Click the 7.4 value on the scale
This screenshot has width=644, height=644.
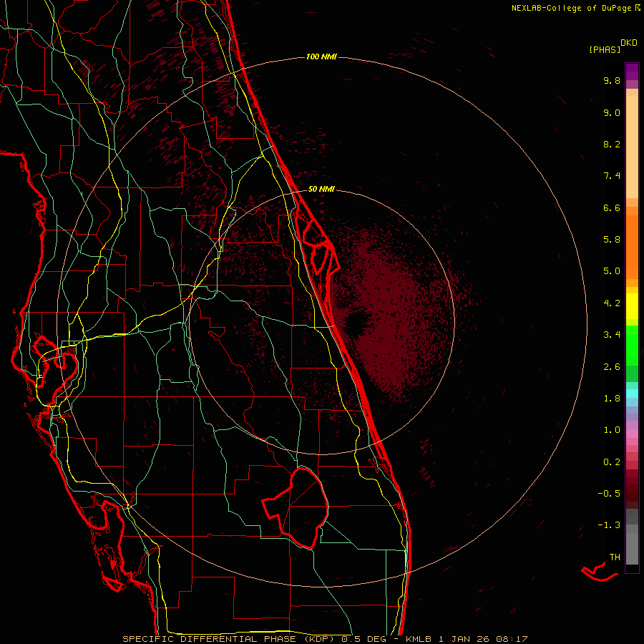[x=612, y=176]
